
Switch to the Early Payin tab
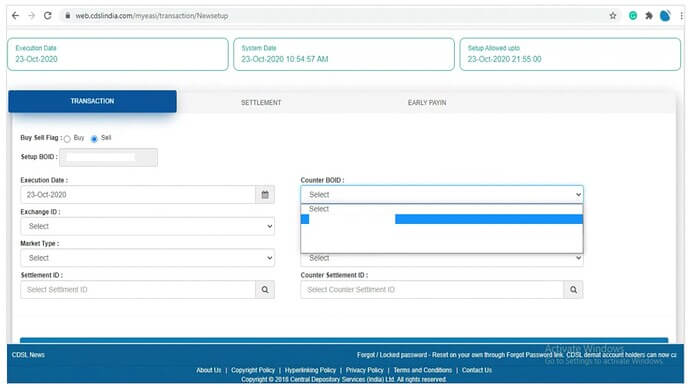click(x=427, y=102)
